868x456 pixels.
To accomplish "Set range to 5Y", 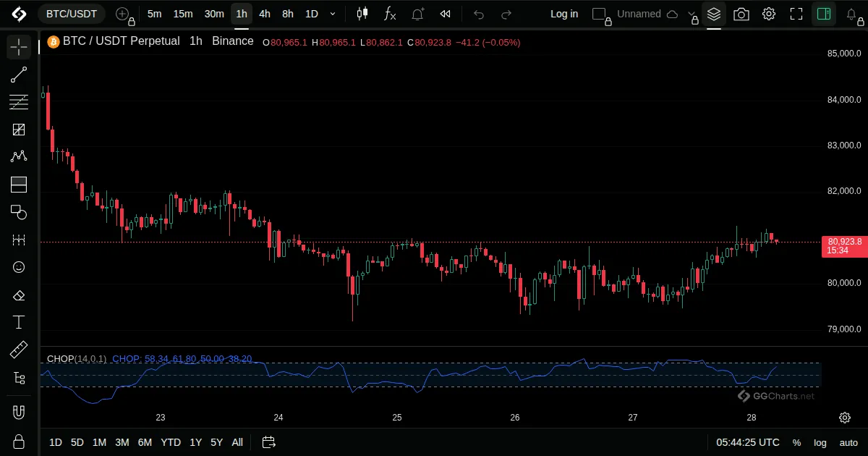I will point(216,442).
